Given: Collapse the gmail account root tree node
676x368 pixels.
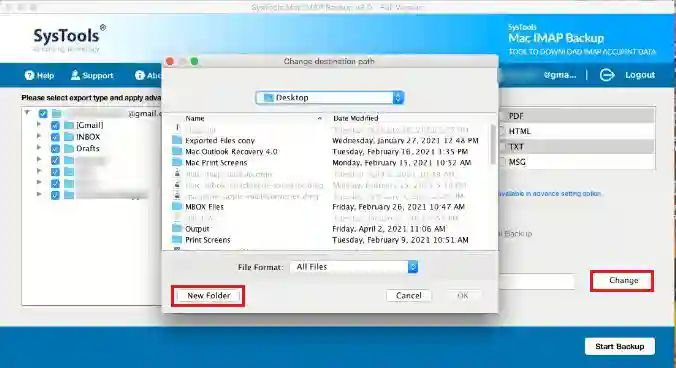Looking at the screenshot, I should pyautogui.click(x=27, y=113).
